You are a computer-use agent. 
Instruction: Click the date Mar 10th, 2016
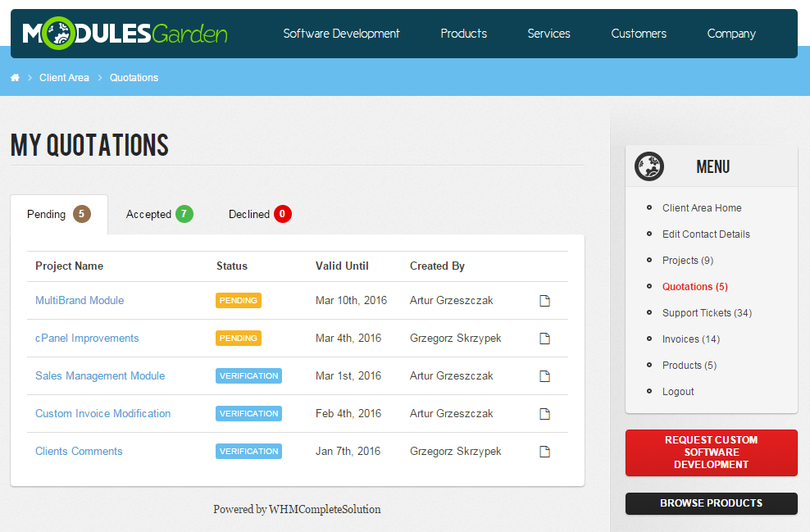pyautogui.click(x=351, y=301)
